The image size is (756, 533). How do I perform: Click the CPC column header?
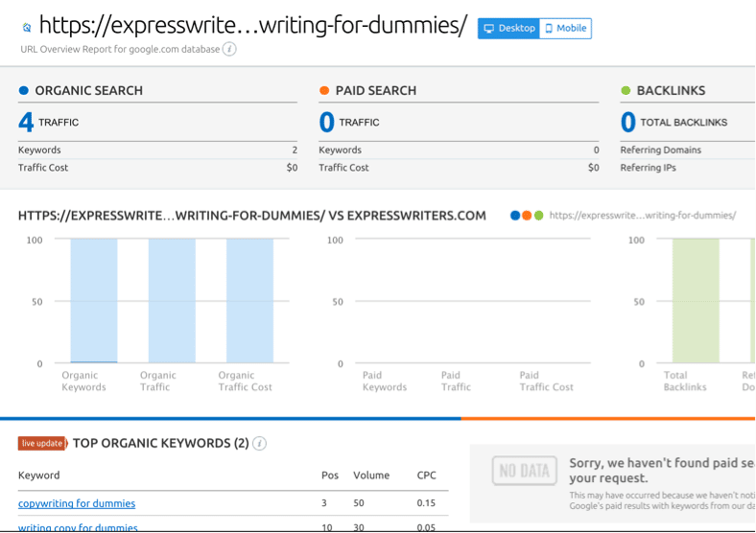[426, 475]
